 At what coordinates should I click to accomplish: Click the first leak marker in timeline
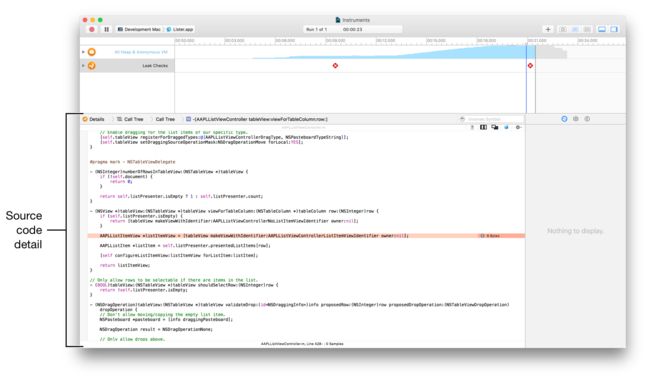pos(335,65)
